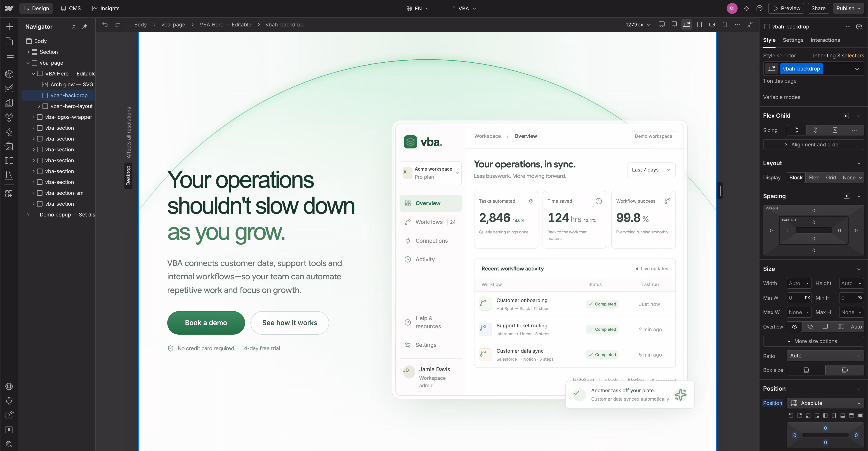
Task: Open the vbah-backdrop style selector dropdown
Action: 857,69
